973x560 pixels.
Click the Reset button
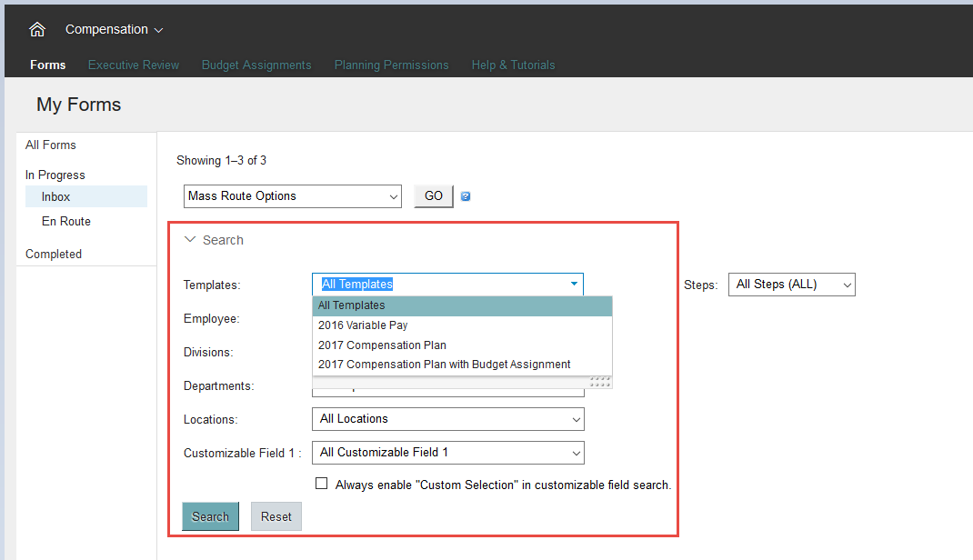[x=276, y=516]
